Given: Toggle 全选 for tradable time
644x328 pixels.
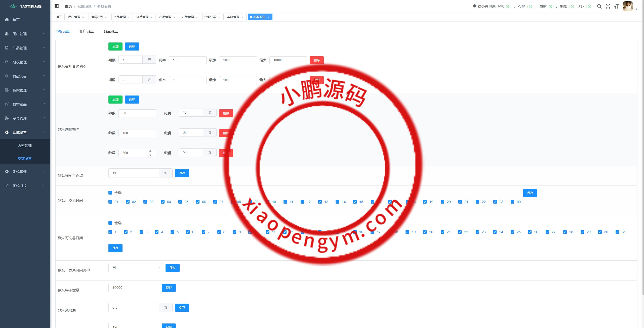Looking at the screenshot, I should click(110, 193).
